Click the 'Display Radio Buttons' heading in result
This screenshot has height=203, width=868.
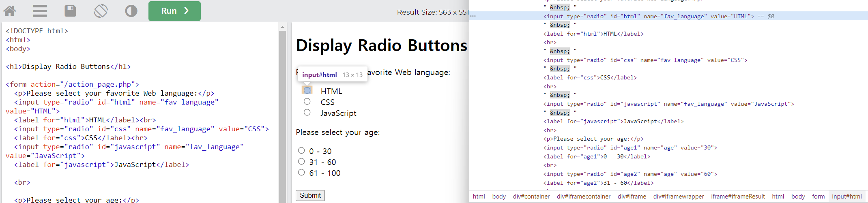click(382, 45)
